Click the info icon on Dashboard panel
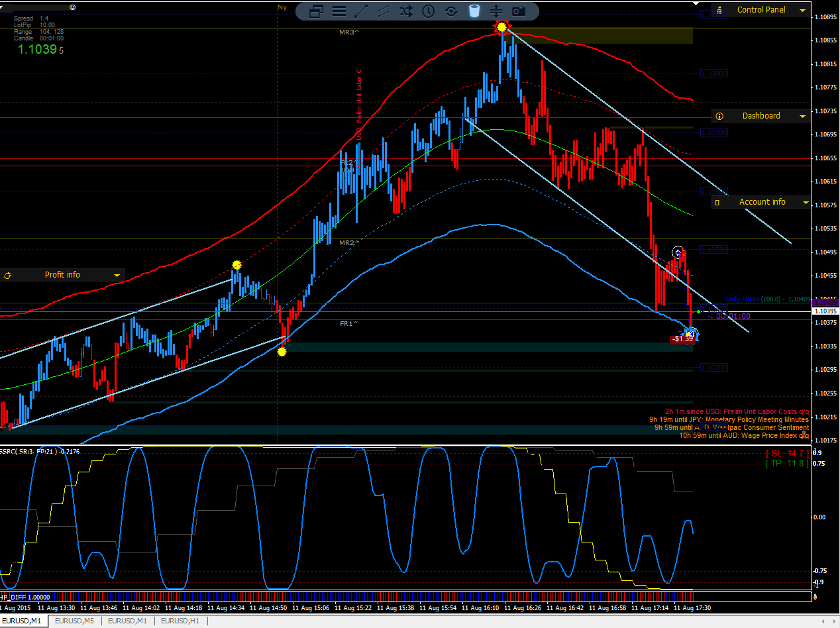This screenshot has width=840, height=628. [719, 116]
